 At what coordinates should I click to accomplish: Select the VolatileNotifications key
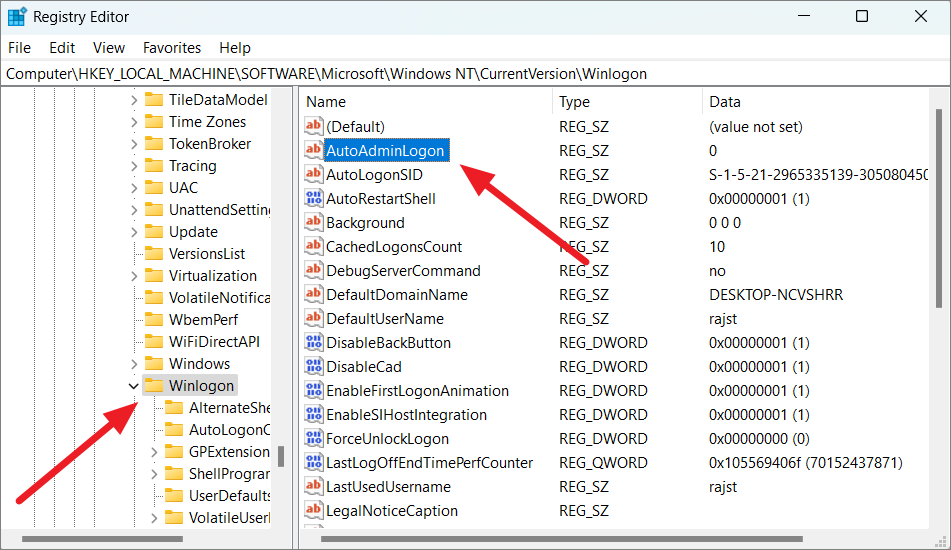click(x=219, y=298)
